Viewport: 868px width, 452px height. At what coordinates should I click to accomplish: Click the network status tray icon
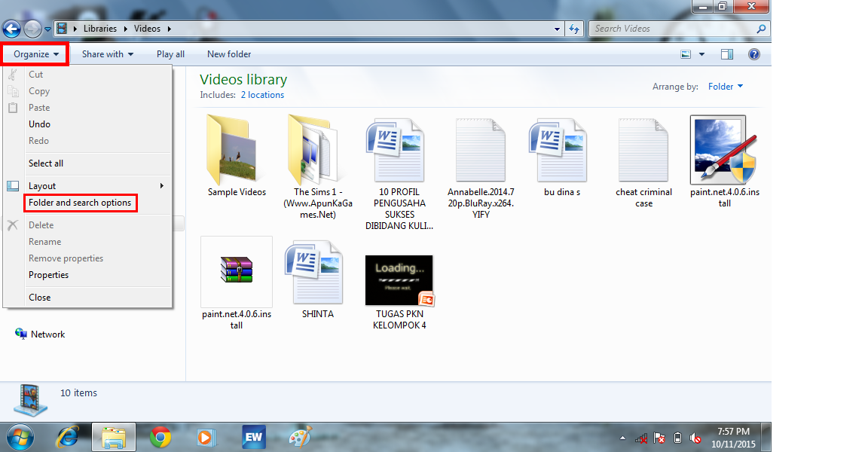[x=641, y=438]
